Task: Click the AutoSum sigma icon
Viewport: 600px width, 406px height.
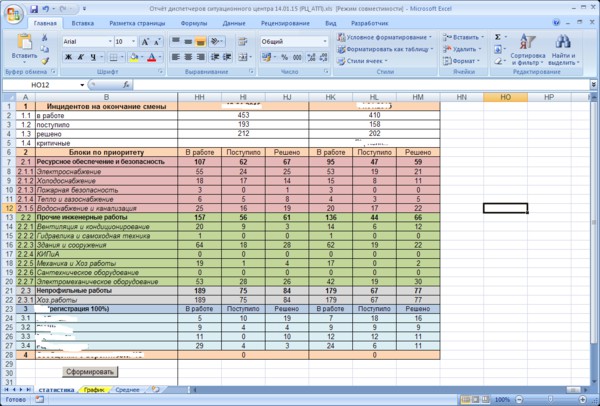Action: point(497,37)
